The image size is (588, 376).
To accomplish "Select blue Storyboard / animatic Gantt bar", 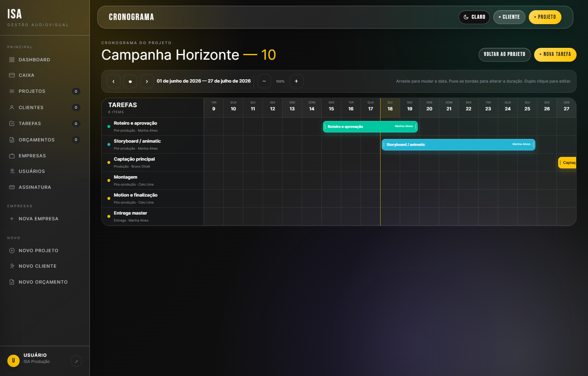I will coord(459,145).
